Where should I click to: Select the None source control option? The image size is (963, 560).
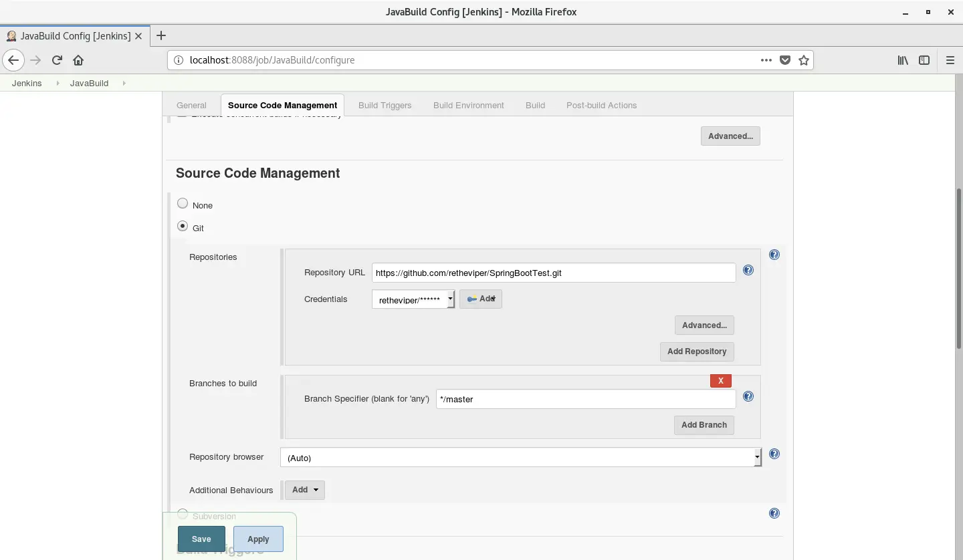tap(183, 203)
